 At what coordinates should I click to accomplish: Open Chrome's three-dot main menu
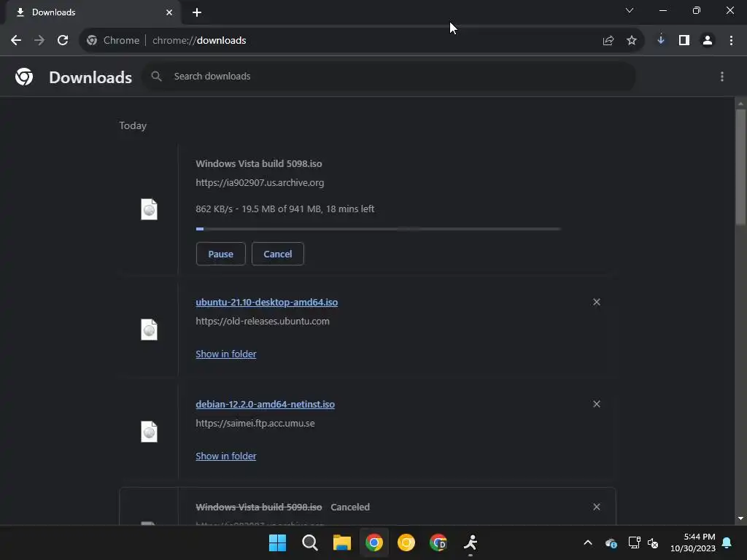[x=731, y=41]
